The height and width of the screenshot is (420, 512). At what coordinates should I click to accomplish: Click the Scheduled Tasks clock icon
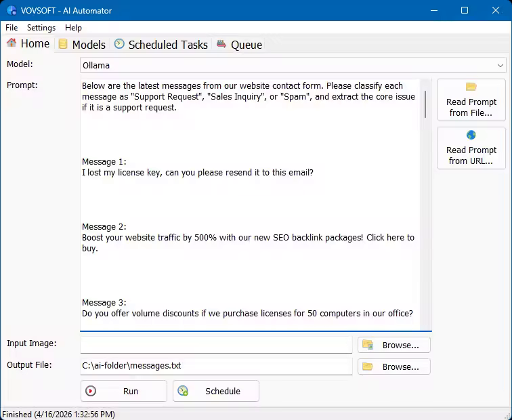click(x=119, y=44)
